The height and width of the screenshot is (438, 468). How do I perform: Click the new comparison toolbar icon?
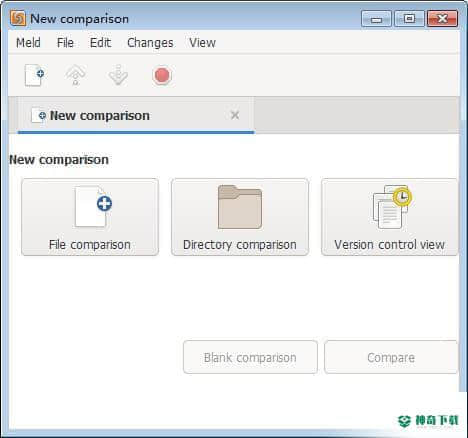[34, 75]
